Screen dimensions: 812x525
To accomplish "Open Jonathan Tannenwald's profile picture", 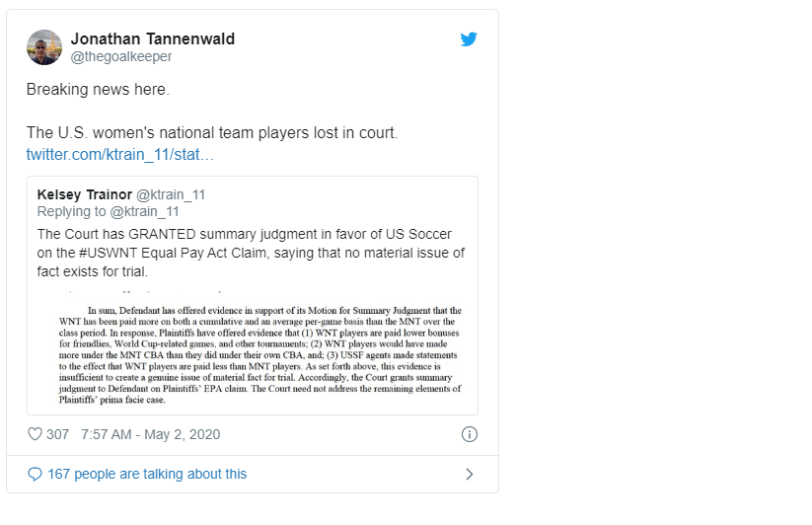I will click(44, 47).
